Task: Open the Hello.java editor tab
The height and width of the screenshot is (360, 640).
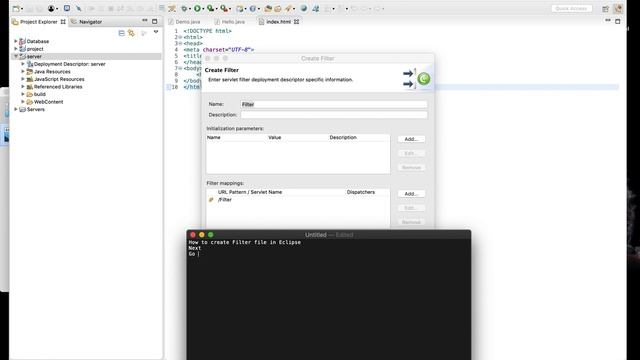Action: click(230, 22)
